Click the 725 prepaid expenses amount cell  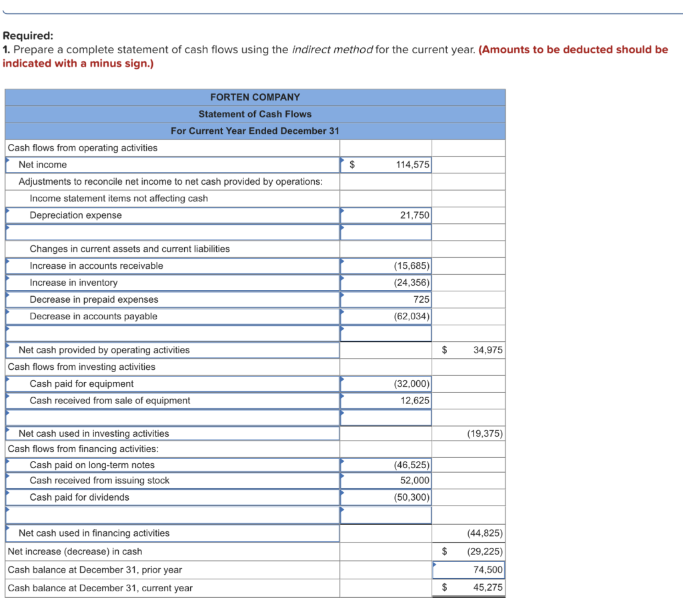coord(394,299)
